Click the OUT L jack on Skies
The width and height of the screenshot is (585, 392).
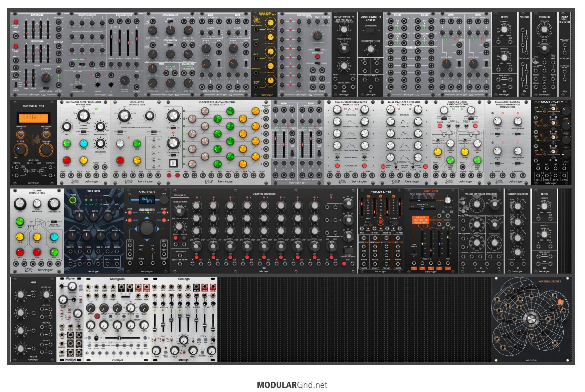pos(108,264)
